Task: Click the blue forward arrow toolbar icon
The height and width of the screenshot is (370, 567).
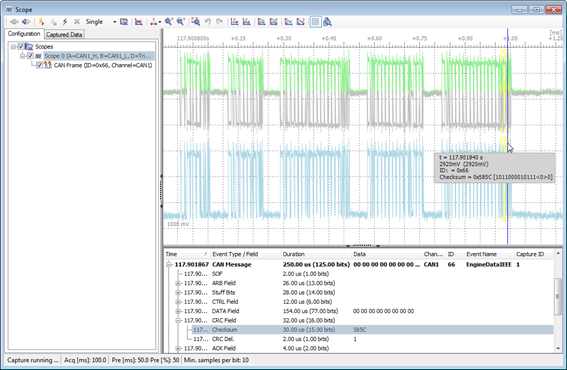Action: click(26, 22)
